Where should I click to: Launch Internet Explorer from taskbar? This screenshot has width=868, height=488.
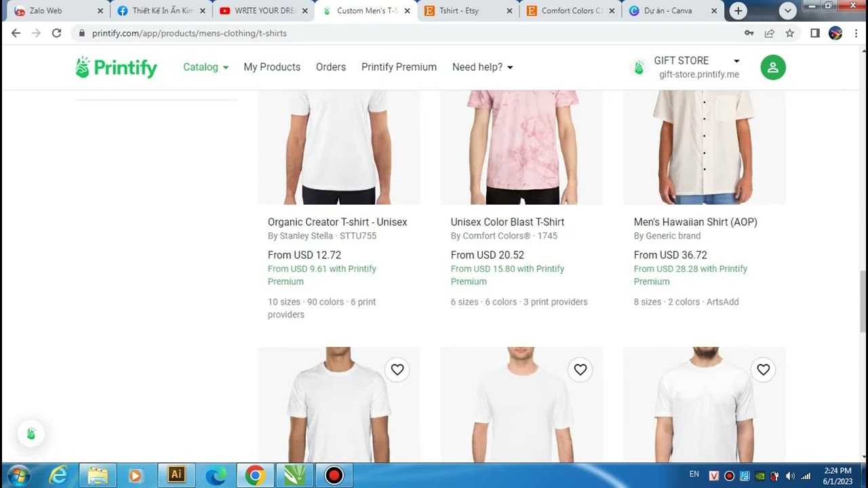click(x=59, y=476)
